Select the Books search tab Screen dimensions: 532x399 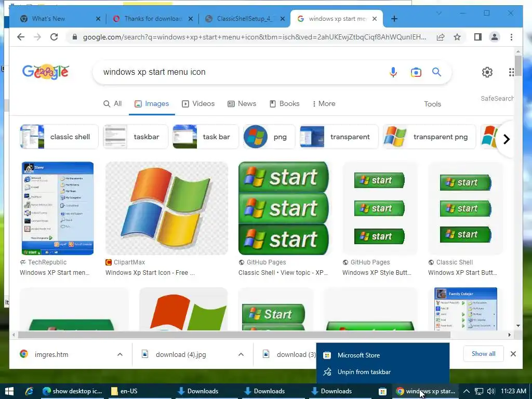click(x=284, y=104)
